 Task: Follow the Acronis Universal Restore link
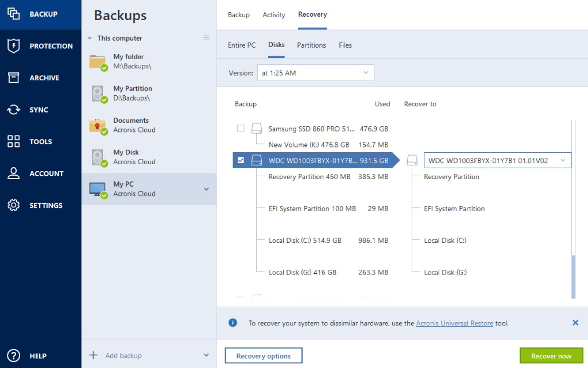click(x=454, y=323)
